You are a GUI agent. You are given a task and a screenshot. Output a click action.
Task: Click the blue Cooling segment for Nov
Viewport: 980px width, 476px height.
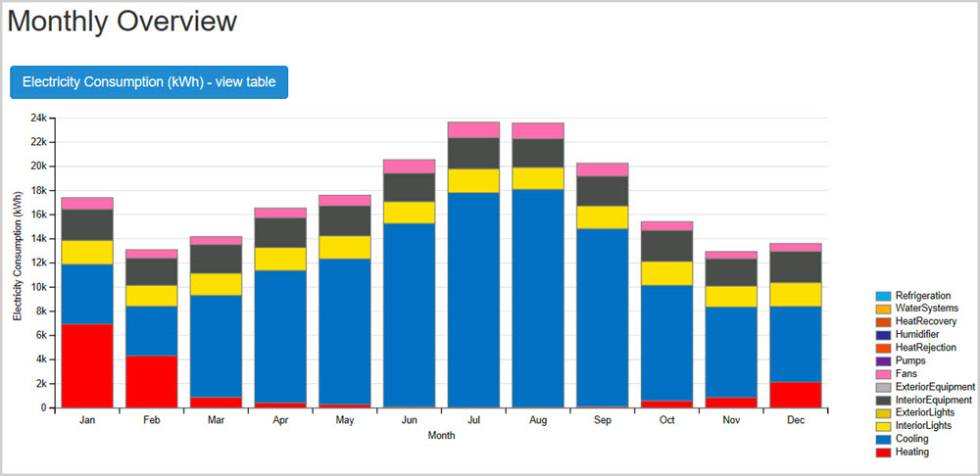(x=731, y=353)
